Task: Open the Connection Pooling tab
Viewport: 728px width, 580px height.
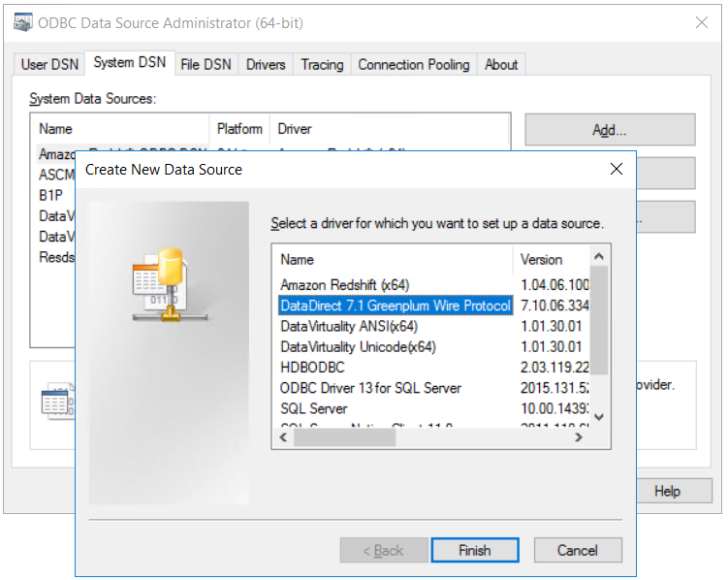Action: coord(413,64)
